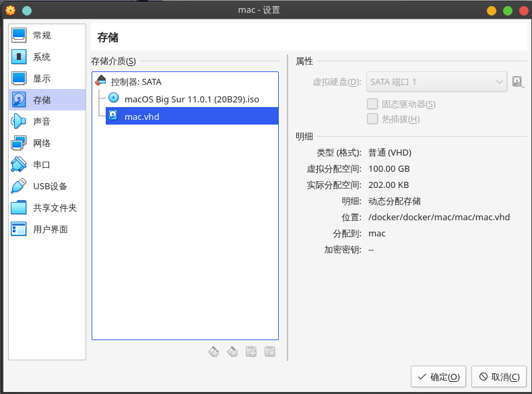Screen dimensions: 532x394
Task: Open the SATA 端口 1 port dropdown
Action: tap(436, 81)
